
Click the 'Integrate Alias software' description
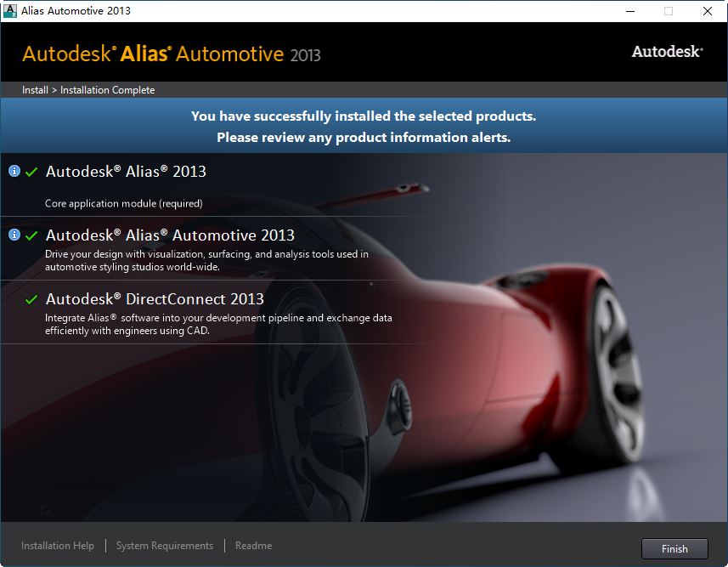218,324
